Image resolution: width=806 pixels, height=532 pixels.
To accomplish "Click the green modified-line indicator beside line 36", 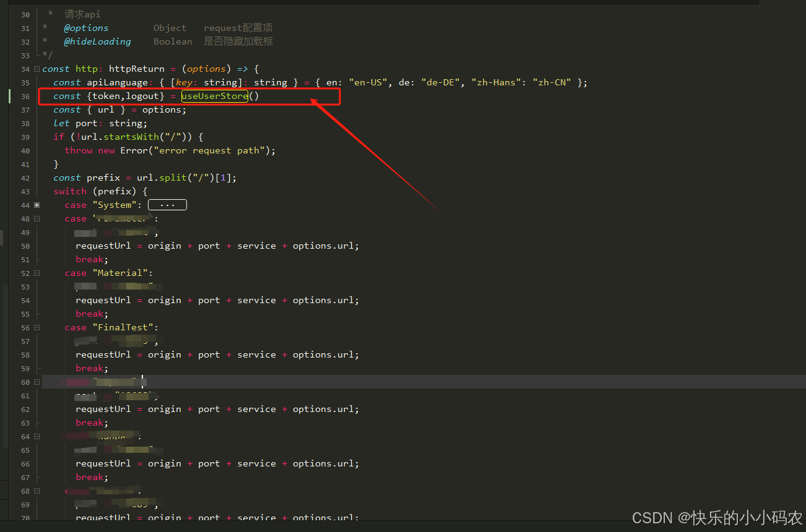I will [9, 96].
